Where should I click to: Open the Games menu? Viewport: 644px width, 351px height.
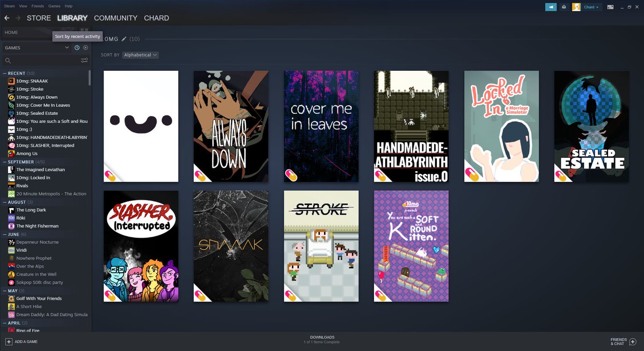click(x=54, y=6)
